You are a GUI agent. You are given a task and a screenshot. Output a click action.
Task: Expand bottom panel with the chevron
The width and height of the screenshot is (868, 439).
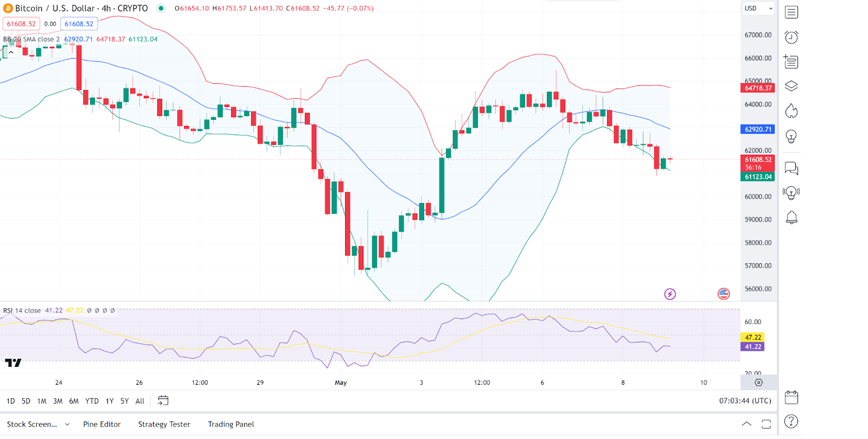tap(746, 424)
